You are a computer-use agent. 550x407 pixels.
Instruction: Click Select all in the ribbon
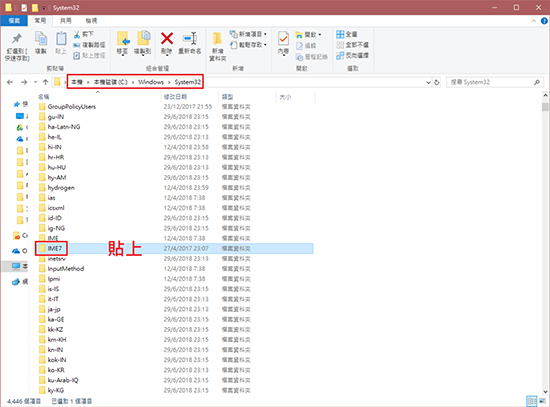click(x=347, y=34)
